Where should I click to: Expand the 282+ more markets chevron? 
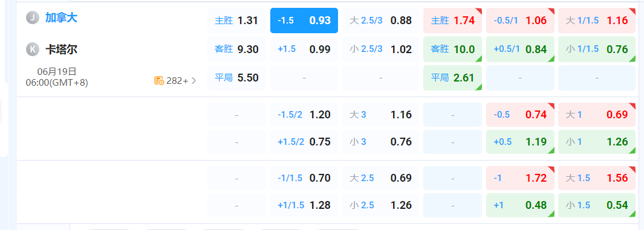[194, 81]
